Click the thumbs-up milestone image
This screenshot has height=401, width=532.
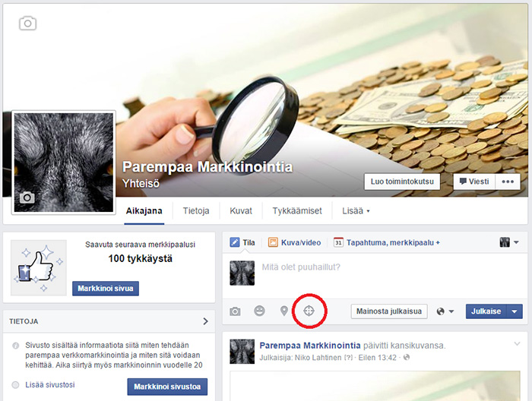[x=39, y=268]
